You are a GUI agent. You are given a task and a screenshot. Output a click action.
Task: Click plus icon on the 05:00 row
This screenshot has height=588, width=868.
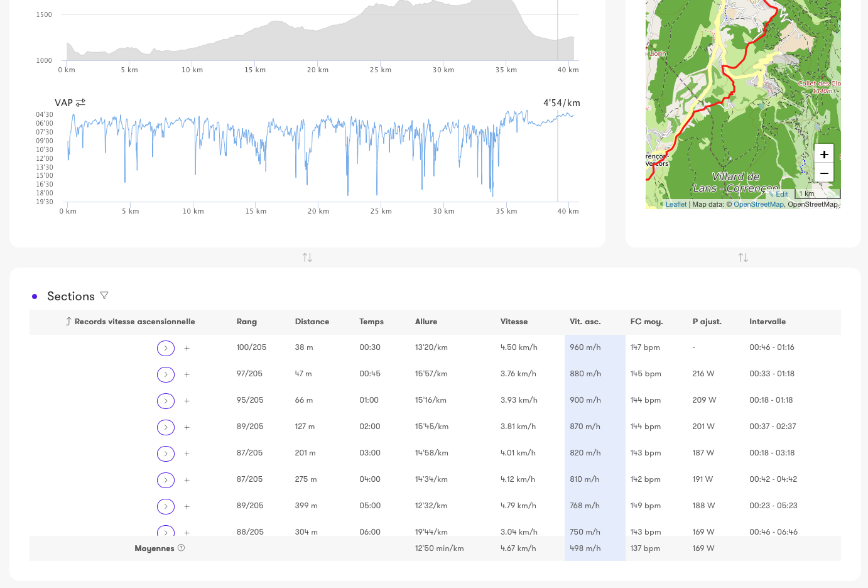[187, 506]
